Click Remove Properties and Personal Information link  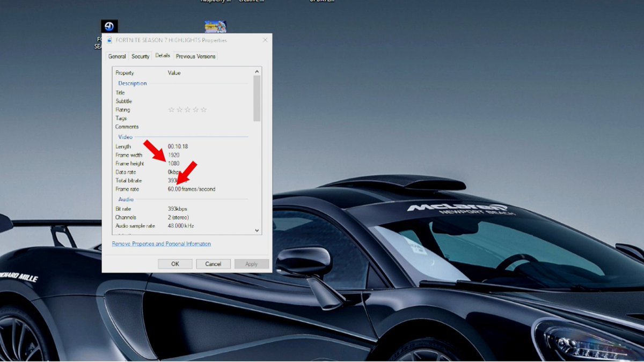(162, 244)
